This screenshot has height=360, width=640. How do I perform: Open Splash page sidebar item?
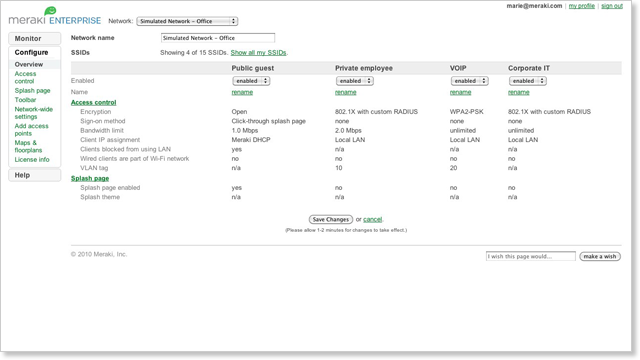coord(32,91)
